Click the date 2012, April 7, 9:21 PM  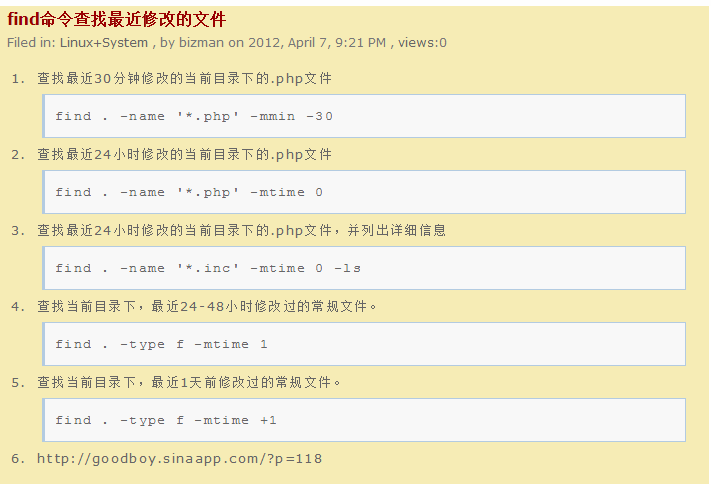point(317,43)
